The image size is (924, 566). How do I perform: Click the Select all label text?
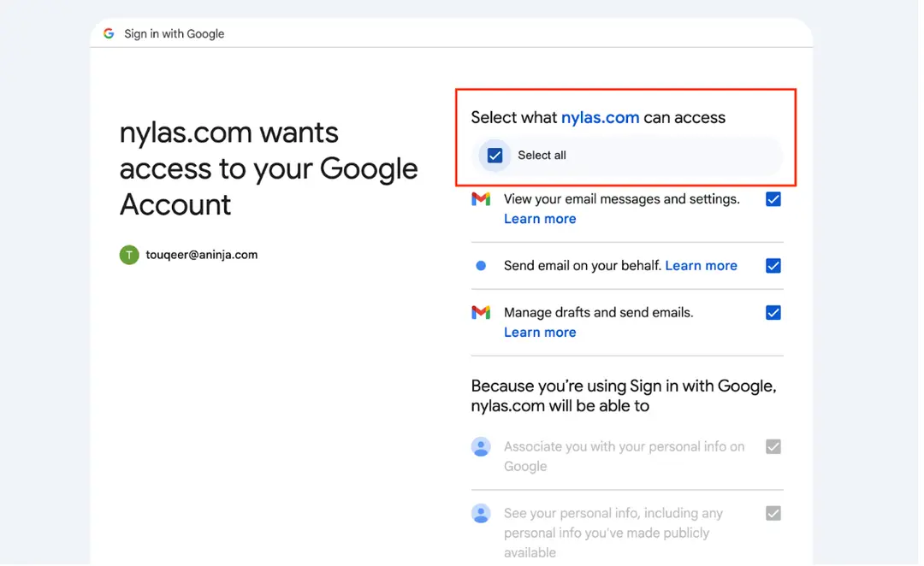[542, 156]
